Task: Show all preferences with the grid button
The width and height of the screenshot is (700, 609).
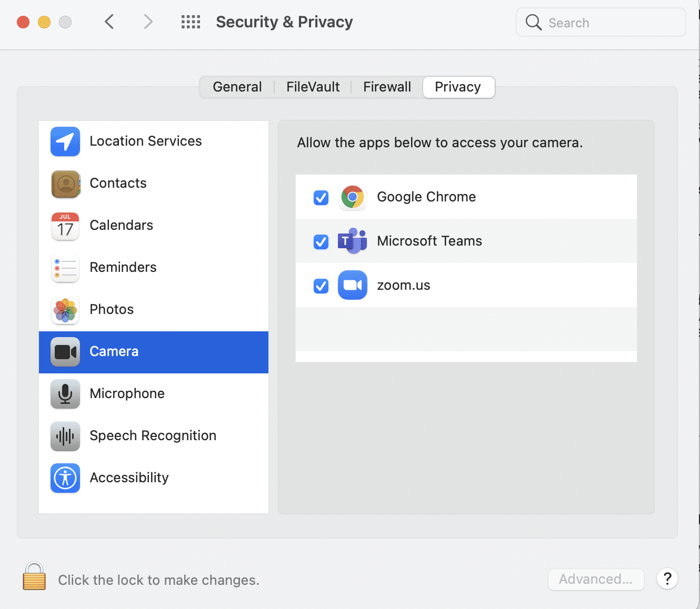Action: click(191, 22)
